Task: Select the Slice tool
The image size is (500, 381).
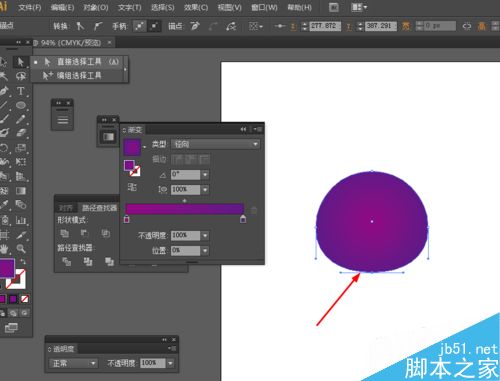Action: point(21,234)
